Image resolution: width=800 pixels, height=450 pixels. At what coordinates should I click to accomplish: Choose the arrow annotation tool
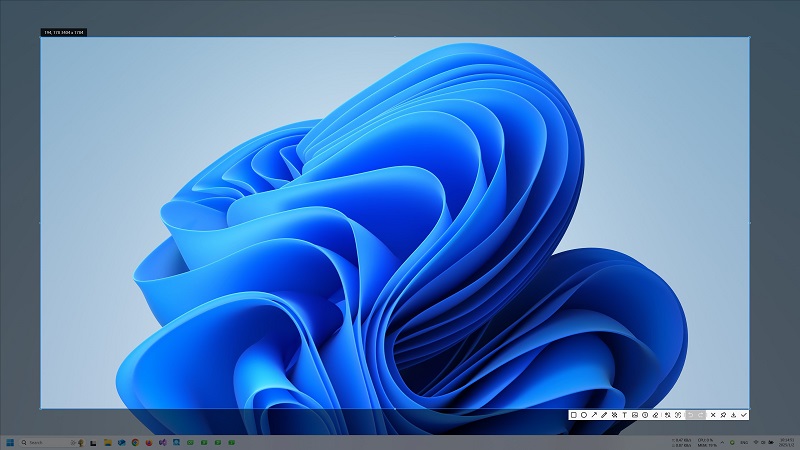[x=594, y=415]
